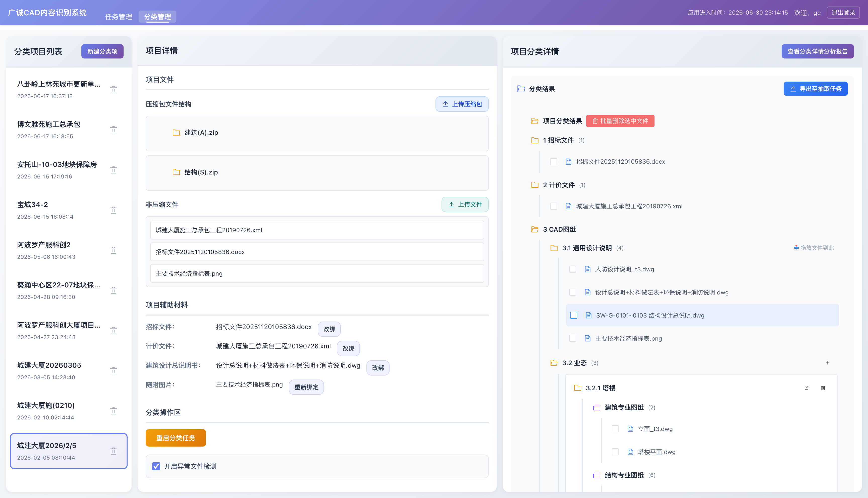Delete the 3.2.1 塔楼 folder via trash icon
The image size is (868, 498).
[x=823, y=388]
